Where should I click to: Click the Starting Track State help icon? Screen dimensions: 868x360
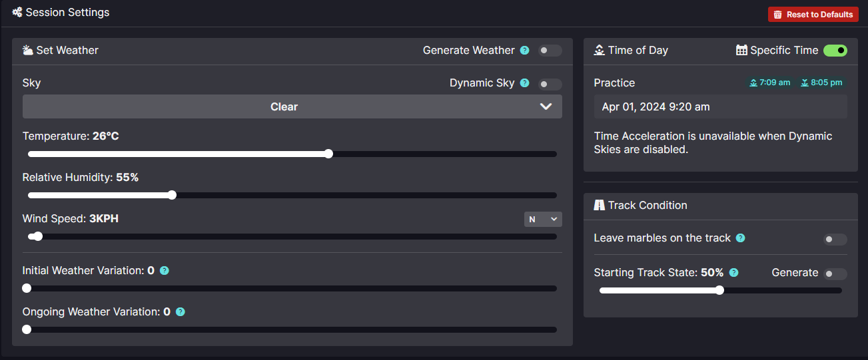(733, 272)
